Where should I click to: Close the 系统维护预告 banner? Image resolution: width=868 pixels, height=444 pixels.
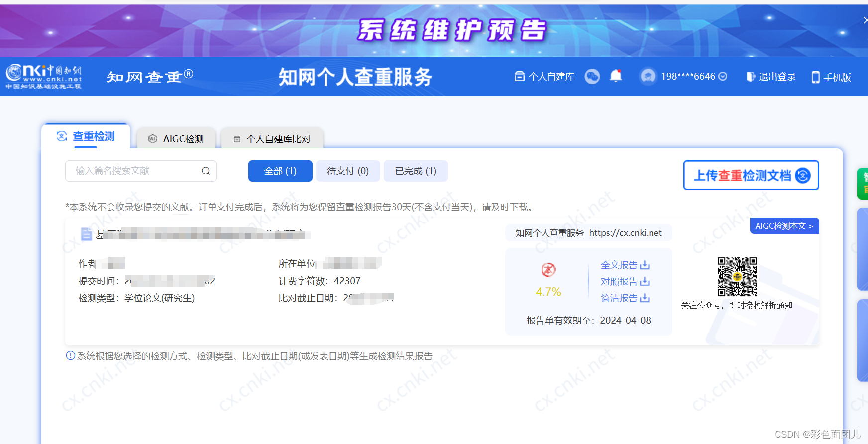865,20
